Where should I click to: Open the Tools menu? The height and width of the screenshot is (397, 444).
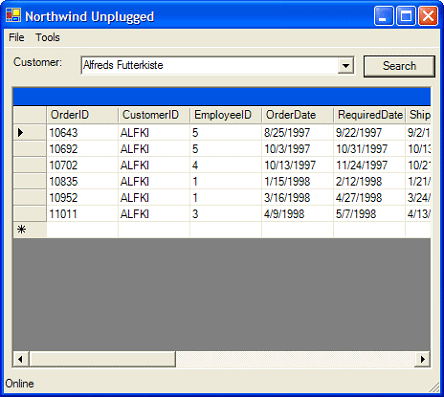click(48, 37)
